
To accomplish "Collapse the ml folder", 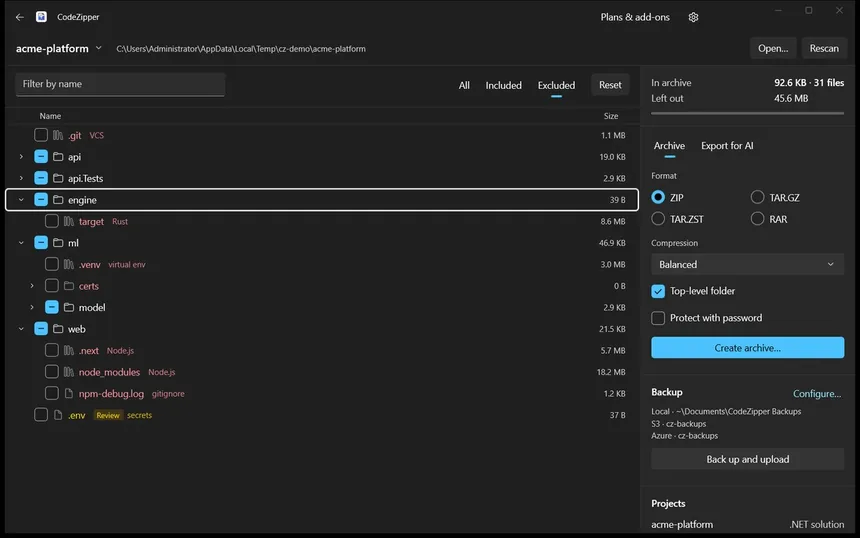I will pyautogui.click(x=21, y=243).
